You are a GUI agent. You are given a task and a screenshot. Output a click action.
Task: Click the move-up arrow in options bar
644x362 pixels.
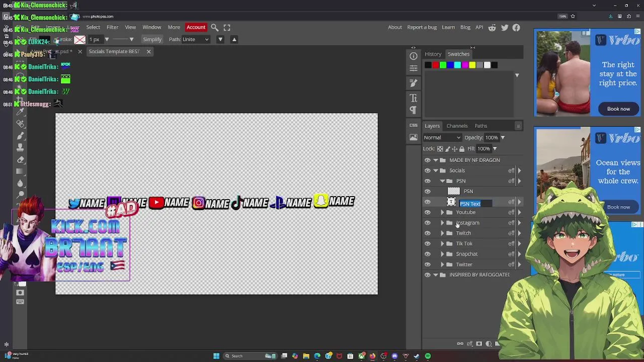(x=234, y=39)
